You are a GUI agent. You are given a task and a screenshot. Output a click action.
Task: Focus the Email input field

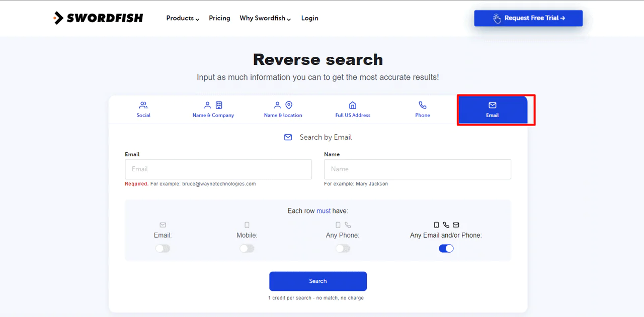[218, 169]
